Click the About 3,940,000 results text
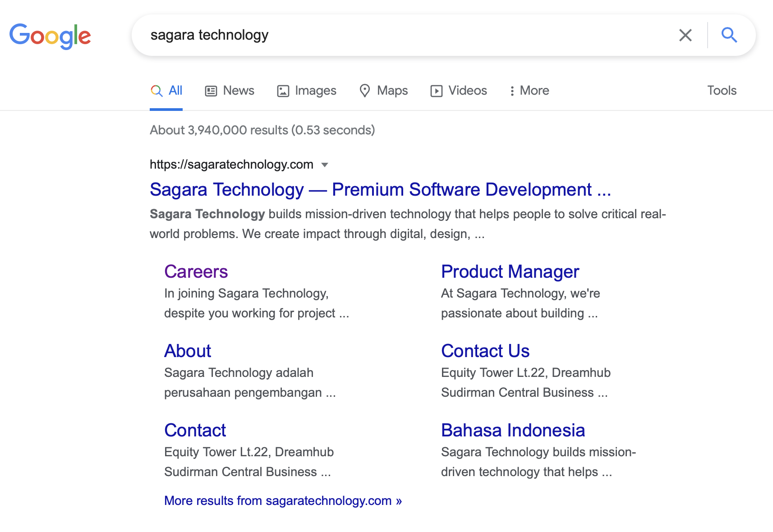 tap(262, 130)
